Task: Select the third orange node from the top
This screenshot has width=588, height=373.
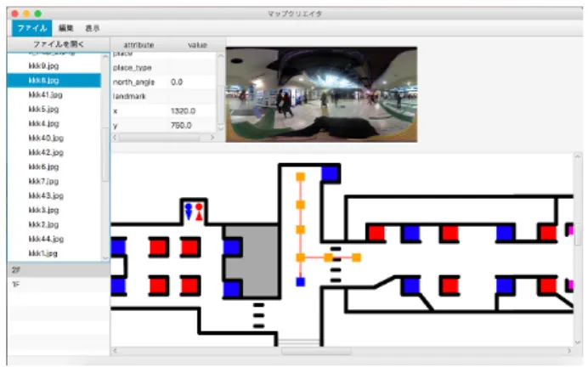Action: [x=301, y=229]
